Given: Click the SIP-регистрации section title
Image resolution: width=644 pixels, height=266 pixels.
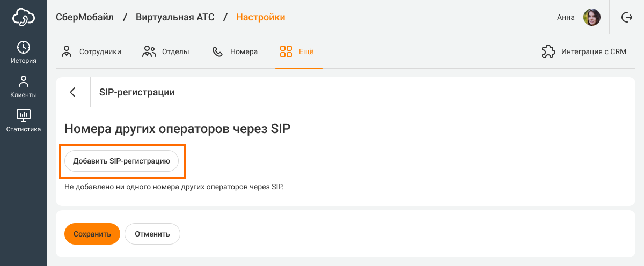Looking at the screenshot, I should pyautogui.click(x=137, y=92).
